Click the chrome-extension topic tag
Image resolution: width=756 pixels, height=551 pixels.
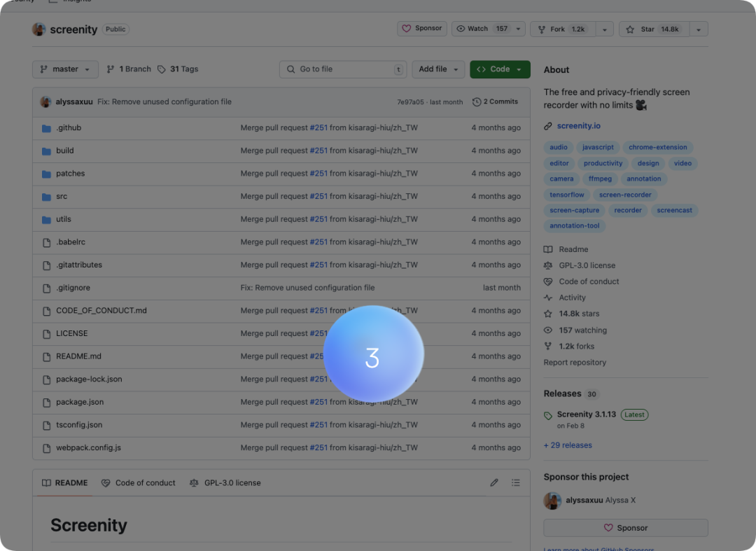tap(657, 148)
